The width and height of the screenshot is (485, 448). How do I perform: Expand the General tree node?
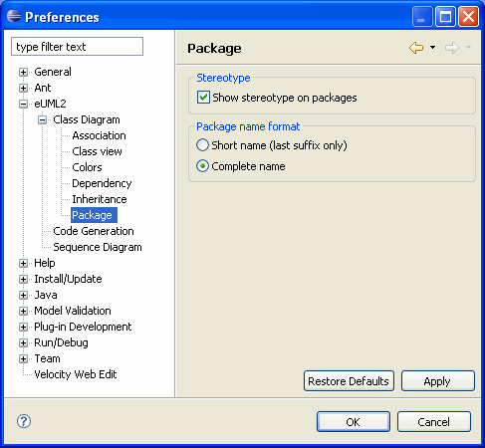click(x=23, y=72)
